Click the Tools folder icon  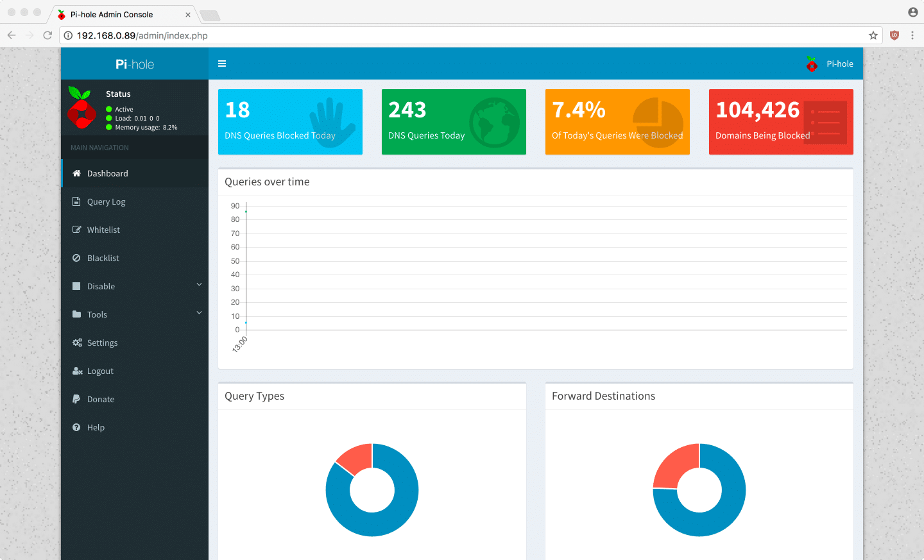[76, 314]
